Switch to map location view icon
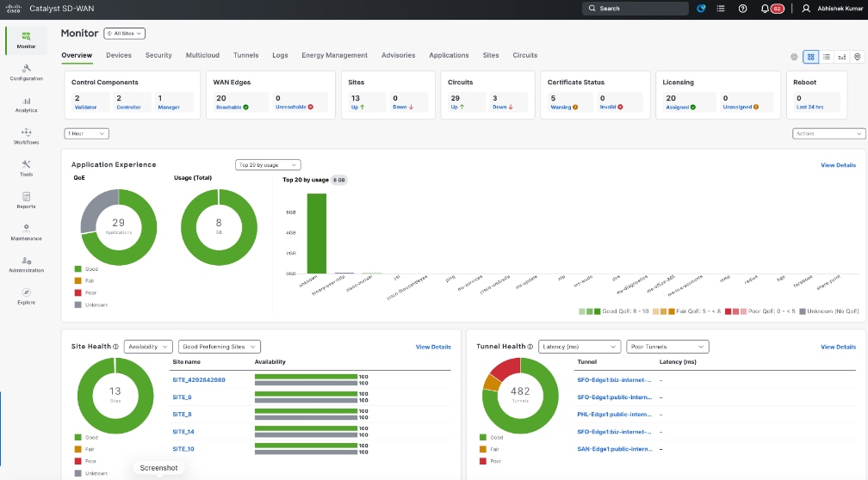868x480 pixels. [x=858, y=57]
